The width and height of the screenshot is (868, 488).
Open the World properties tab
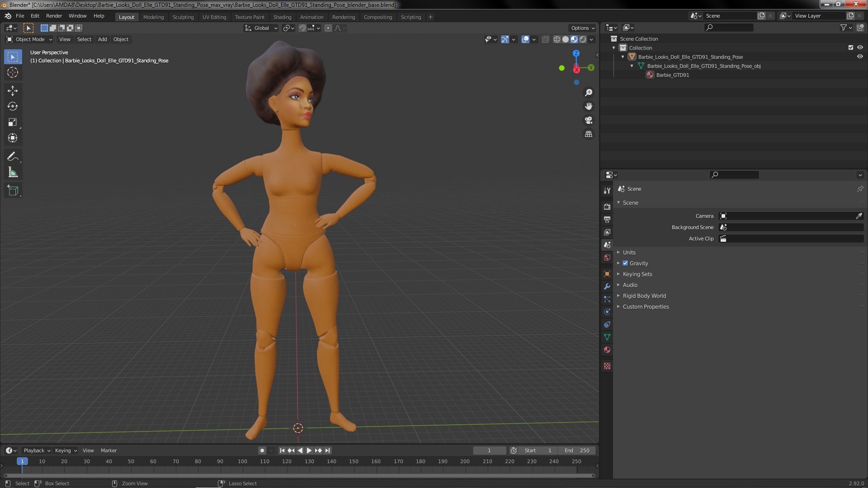(607, 258)
